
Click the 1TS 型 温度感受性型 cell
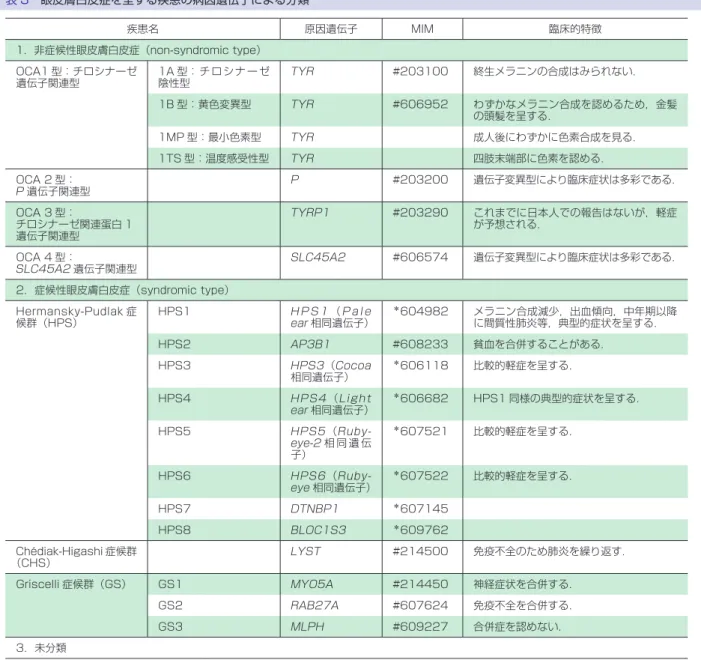(x=214, y=158)
